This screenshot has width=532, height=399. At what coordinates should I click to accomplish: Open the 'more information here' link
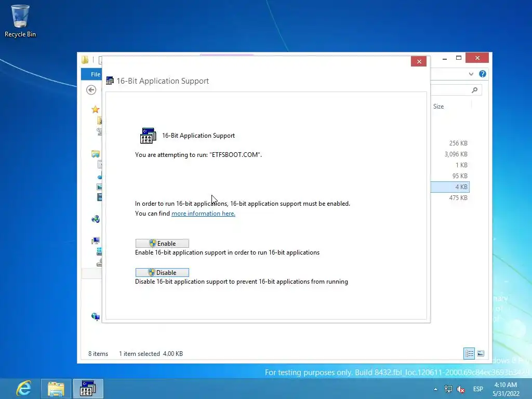pos(203,214)
